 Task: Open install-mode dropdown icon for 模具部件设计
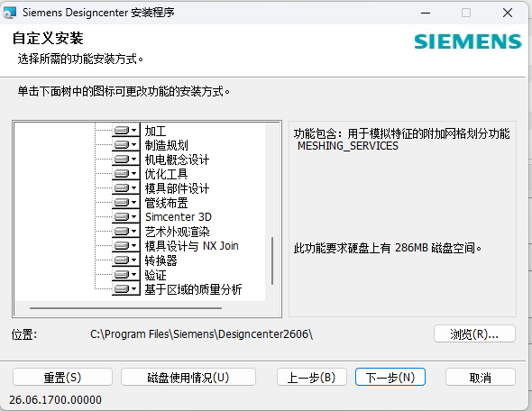(126, 187)
